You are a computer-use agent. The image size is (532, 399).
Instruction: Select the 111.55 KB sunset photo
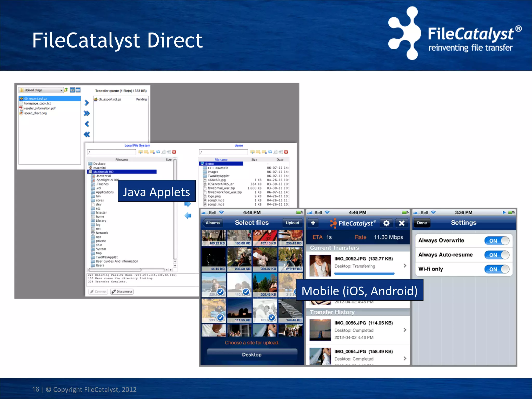pyautogui.click(x=239, y=311)
